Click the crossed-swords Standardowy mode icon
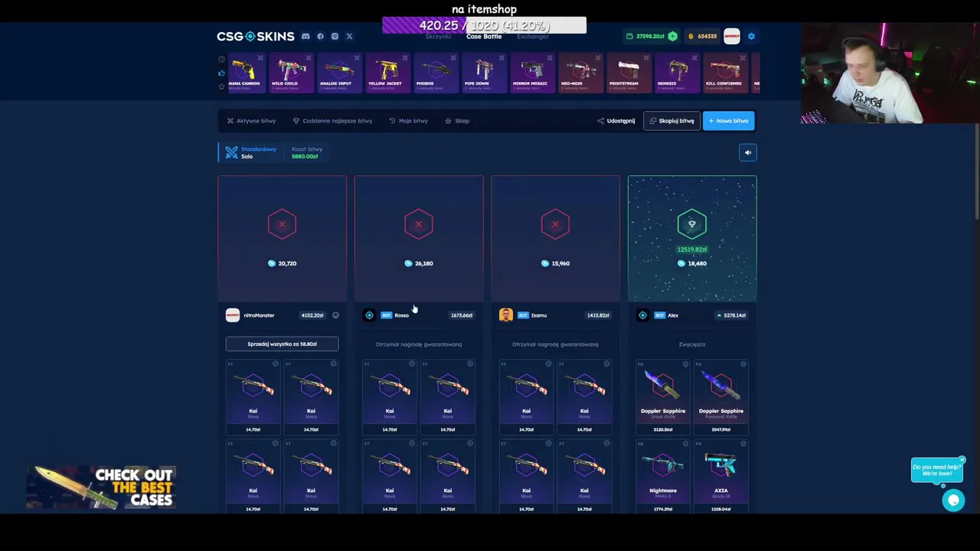The height and width of the screenshot is (551, 980). (x=231, y=152)
